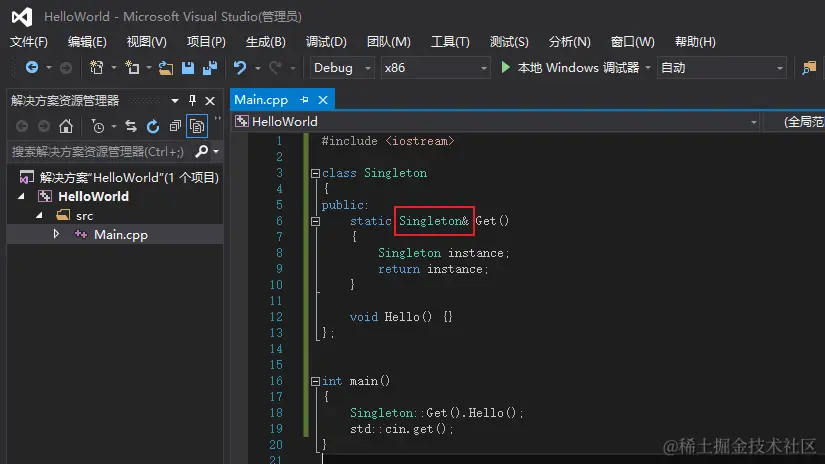Open the HelloWorld scope dropdown in editor
825x464 pixels.
coord(496,122)
